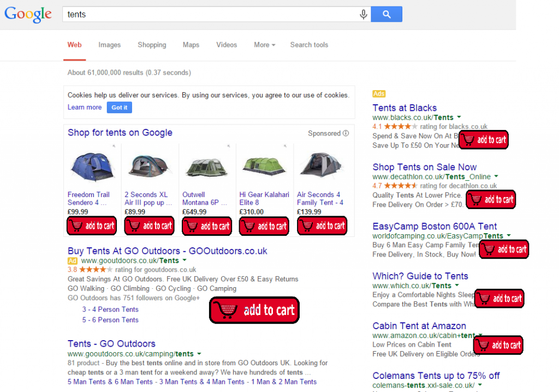Click the blue magnifier search button

pos(386,14)
